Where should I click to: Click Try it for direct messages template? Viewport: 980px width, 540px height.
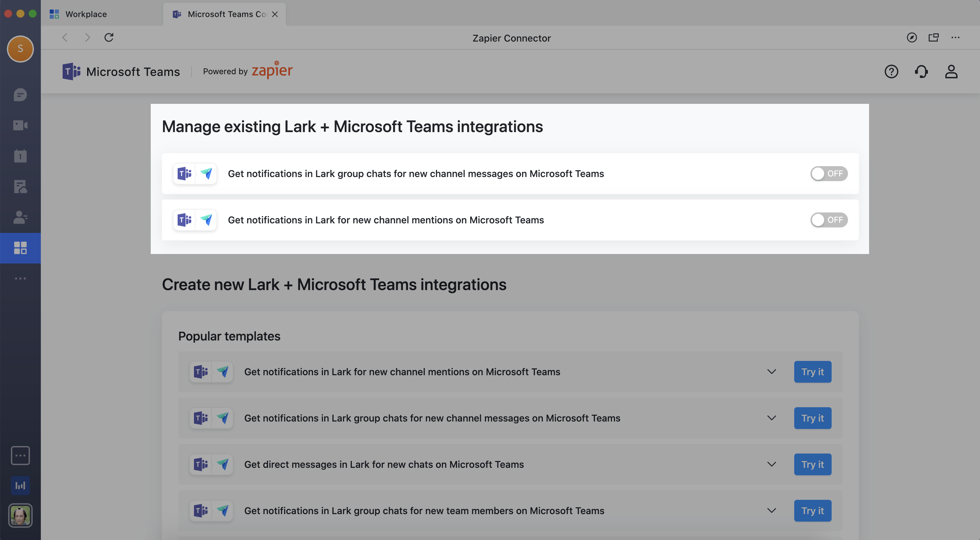813,464
